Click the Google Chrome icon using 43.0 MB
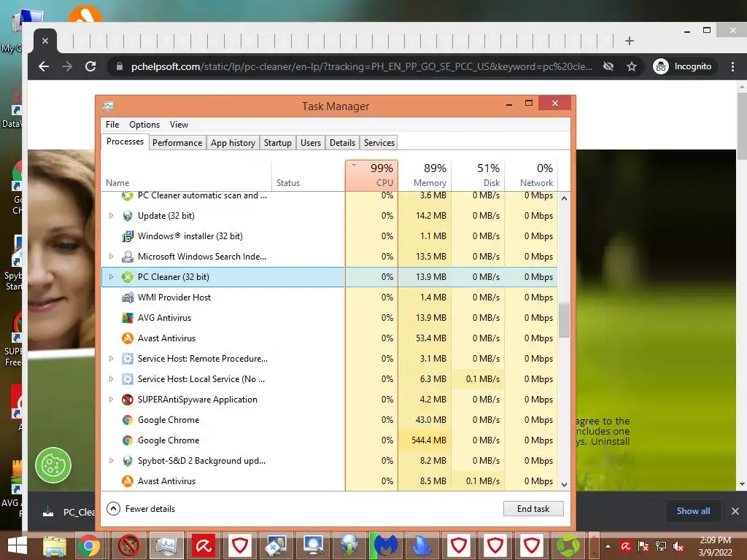 127,420
